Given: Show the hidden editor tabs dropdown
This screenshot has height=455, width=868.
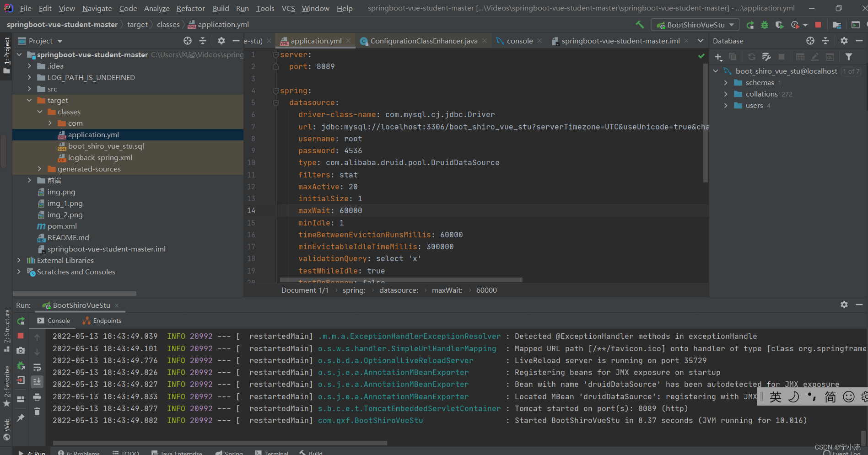Looking at the screenshot, I should tap(701, 41).
